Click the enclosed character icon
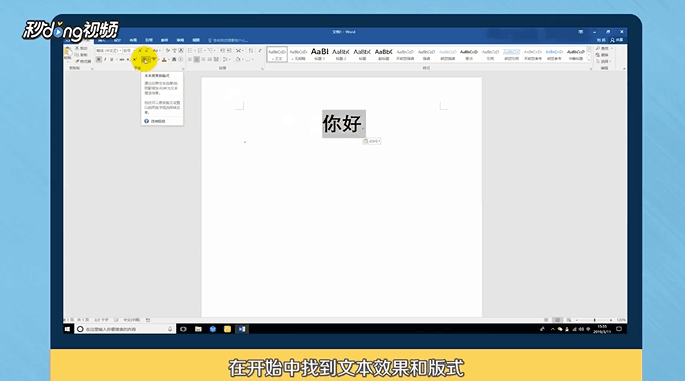685x381 pixels. (x=180, y=59)
